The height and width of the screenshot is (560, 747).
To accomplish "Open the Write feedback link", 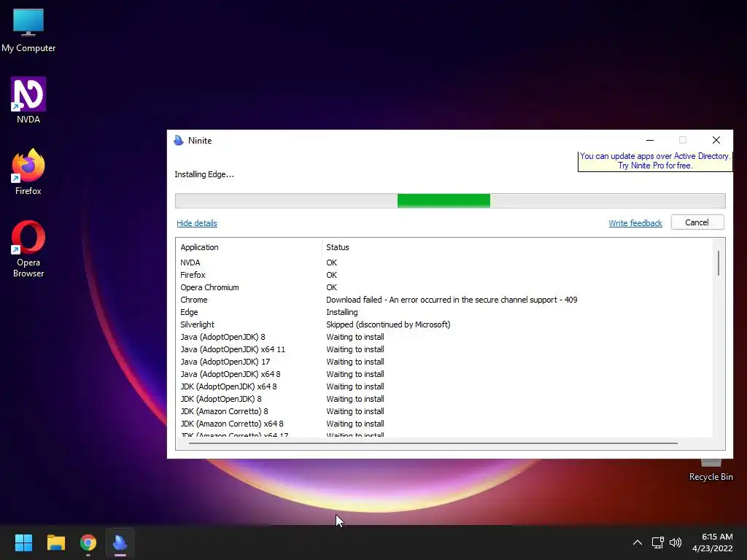I will tap(635, 223).
